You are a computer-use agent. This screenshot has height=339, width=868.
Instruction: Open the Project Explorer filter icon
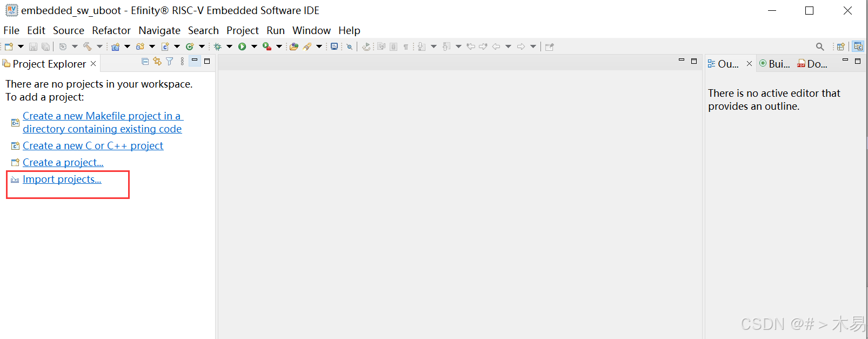(x=169, y=61)
